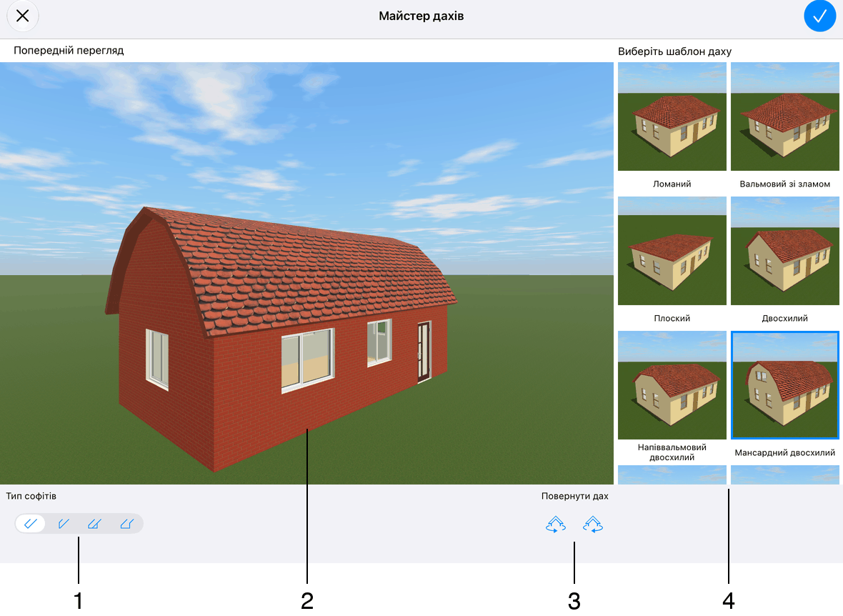Image resolution: width=843 pixels, height=616 pixels.
Task: Select the third soffit type icon
Action: click(94, 524)
